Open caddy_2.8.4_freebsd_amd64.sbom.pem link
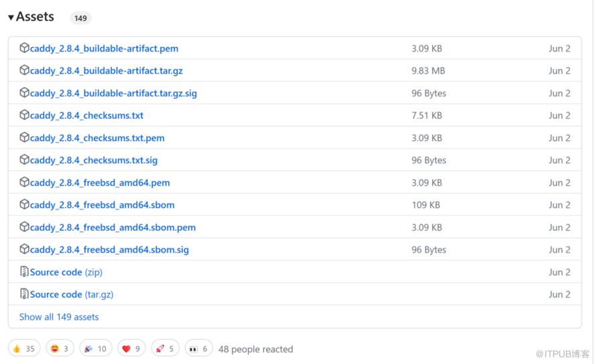The width and height of the screenshot is (596, 364). (x=113, y=227)
